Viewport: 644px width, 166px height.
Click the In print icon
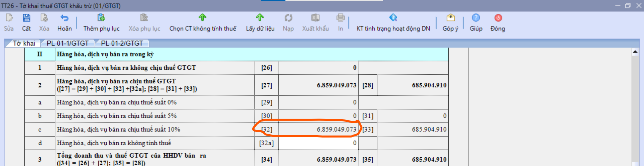click(x=340, y=18)
